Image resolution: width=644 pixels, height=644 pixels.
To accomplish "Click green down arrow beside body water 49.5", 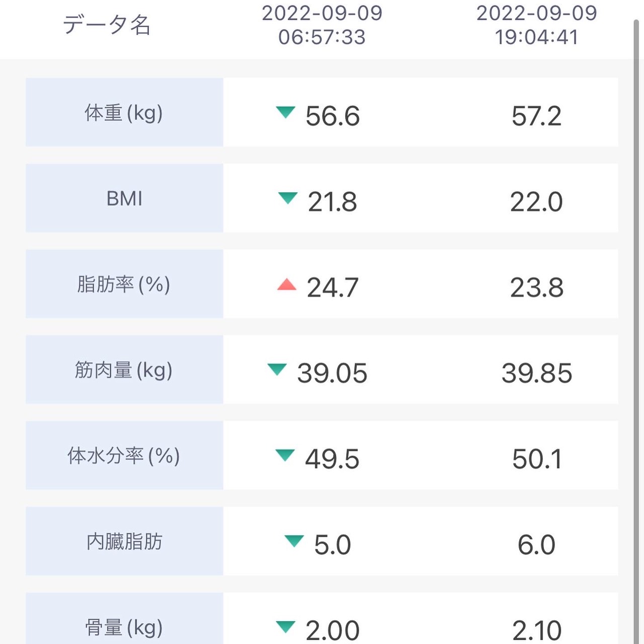I will pyautogui.click(x=285, y=455).
